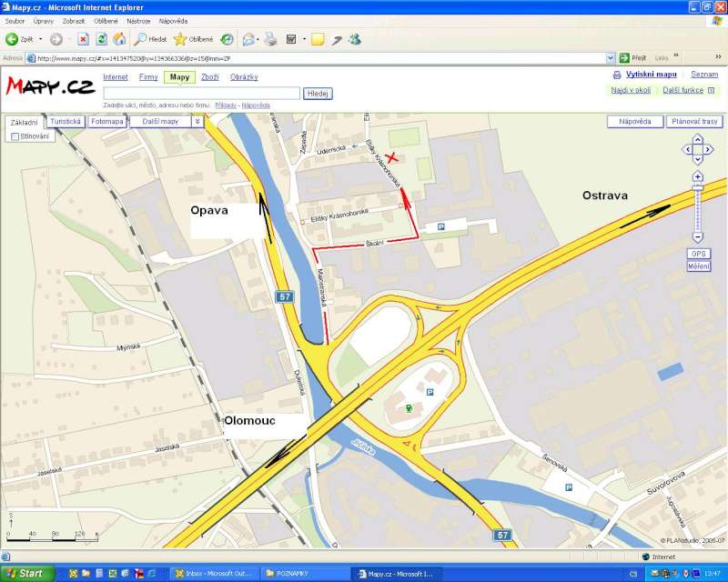Click the Hledej search button

[318, 94]
